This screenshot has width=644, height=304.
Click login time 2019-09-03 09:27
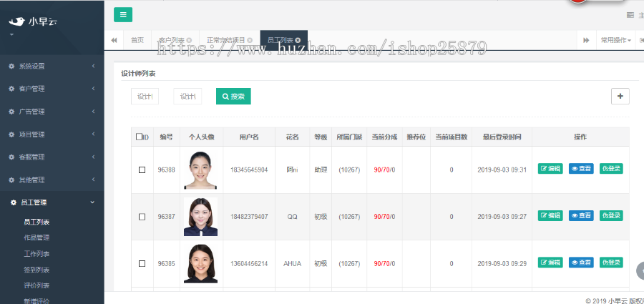click(502, 217)
